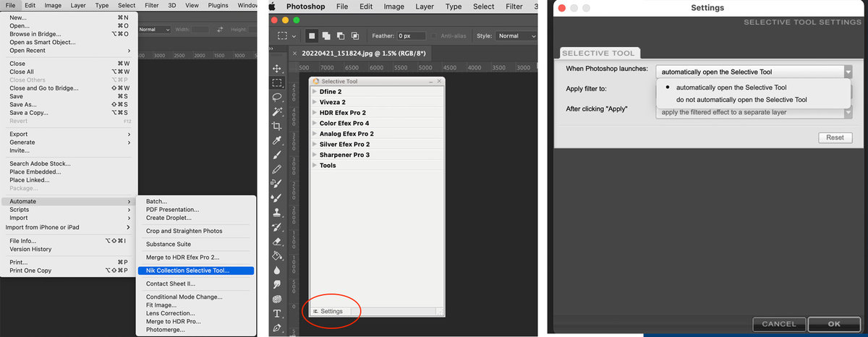Click OK to confirm Settings
The image size is (868, 337).
click(x=834, y=324)
